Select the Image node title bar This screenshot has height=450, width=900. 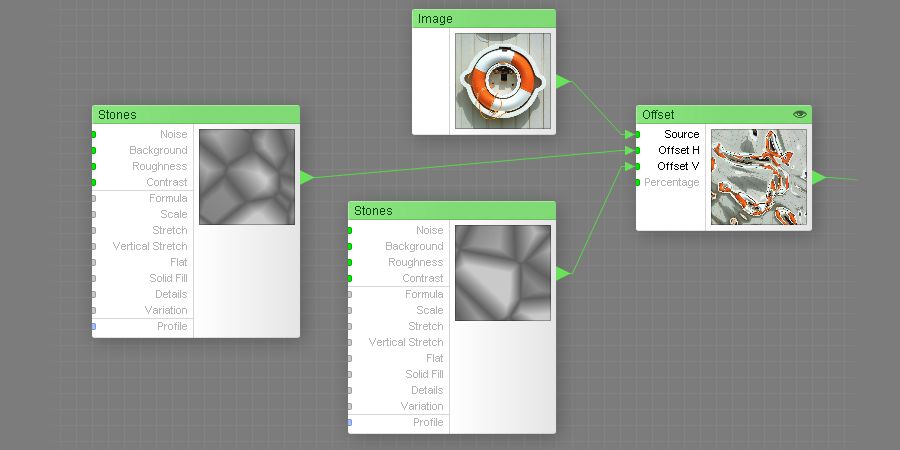[484, 18]
